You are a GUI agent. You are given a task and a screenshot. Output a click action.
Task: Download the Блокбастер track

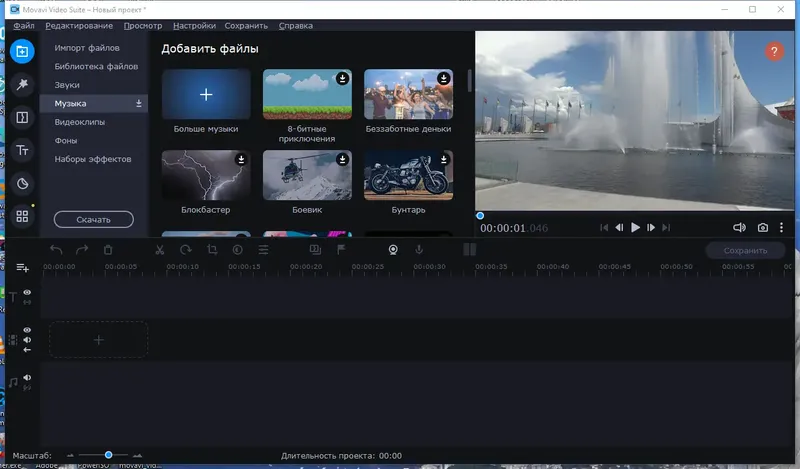tap(241, 160)
